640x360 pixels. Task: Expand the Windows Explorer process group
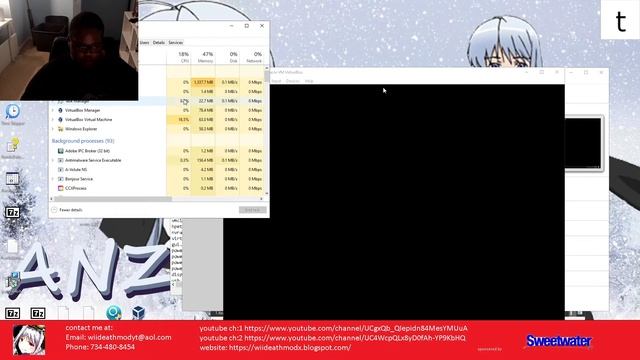point(53,129)
